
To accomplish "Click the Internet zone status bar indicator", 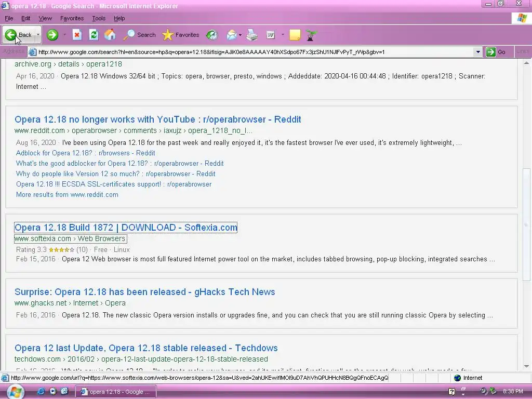I will pyautogui.click(x=468, y=378).
